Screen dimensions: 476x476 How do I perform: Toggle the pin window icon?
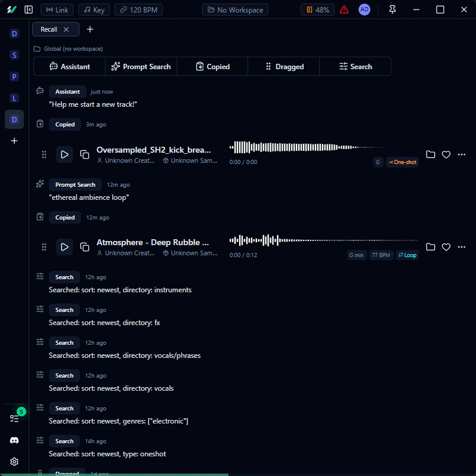(392, 10)
